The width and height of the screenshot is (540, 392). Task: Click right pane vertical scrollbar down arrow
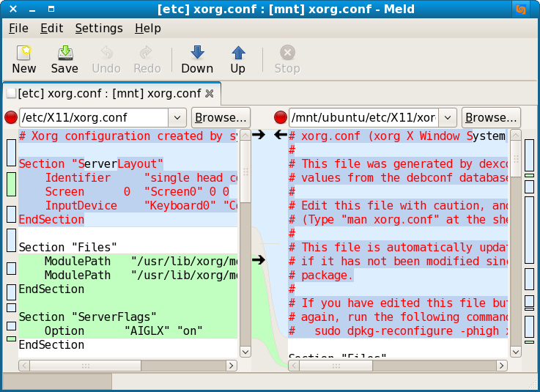click(x=516, y=352)
